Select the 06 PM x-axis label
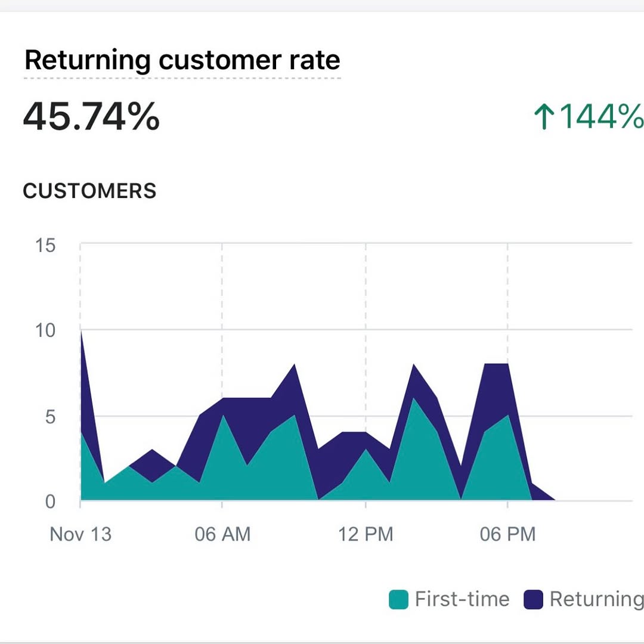Image resolution: width=644 pixels, height=644 pixels. coord(507,534)
